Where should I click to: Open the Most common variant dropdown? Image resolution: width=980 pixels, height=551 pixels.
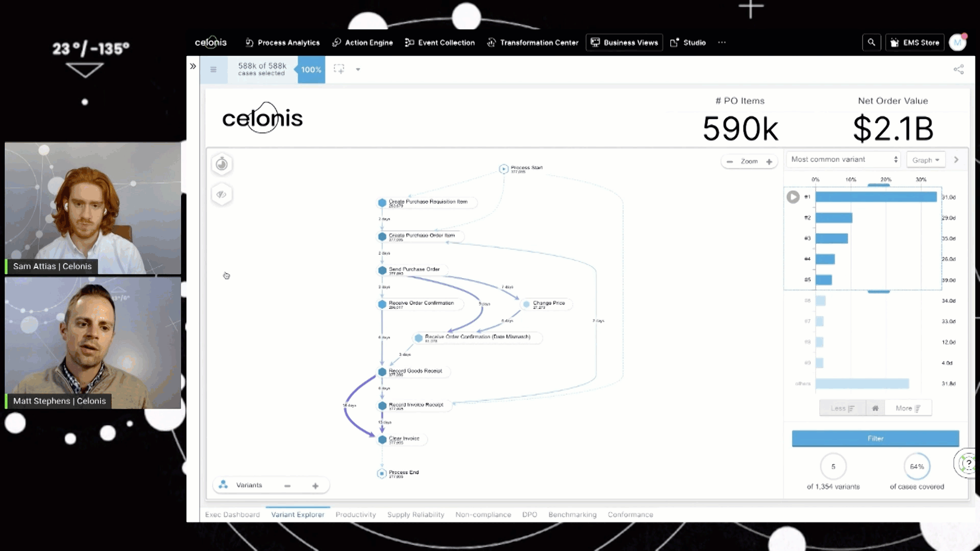tap(842, 159)
